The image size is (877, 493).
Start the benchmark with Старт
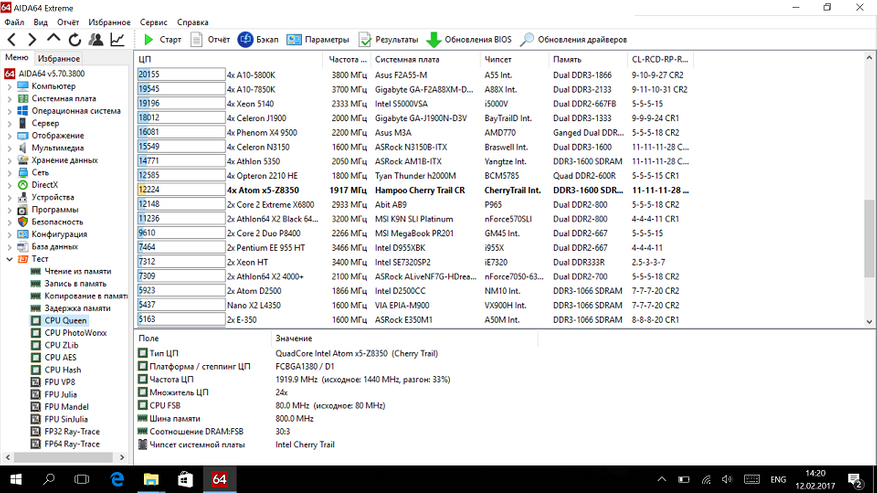(x=162, y=40)
